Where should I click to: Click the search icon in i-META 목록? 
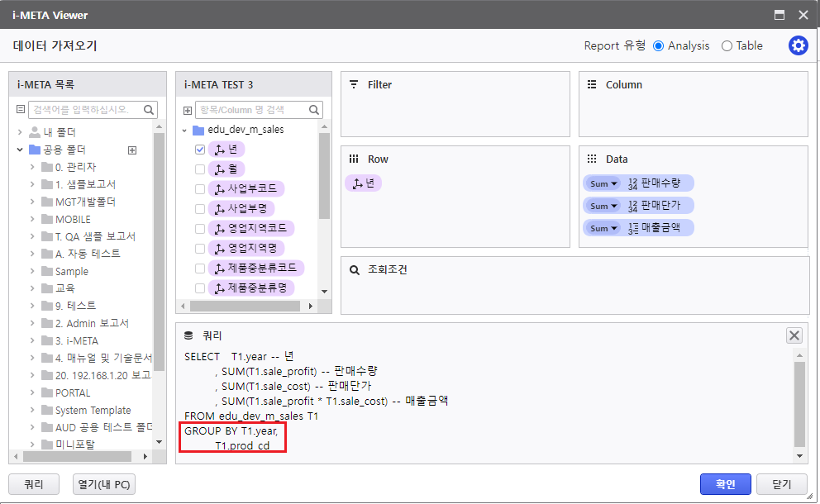coord(149,110)
